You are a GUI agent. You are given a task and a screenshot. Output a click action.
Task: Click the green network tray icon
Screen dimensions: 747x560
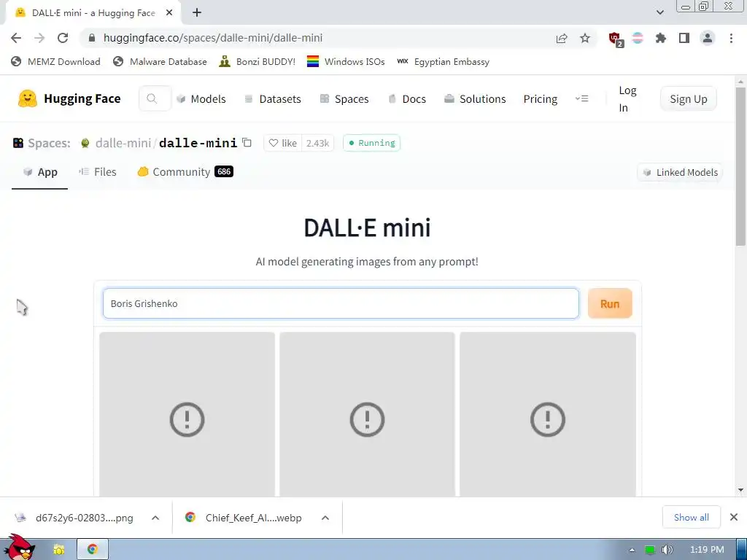pos(649,550)
